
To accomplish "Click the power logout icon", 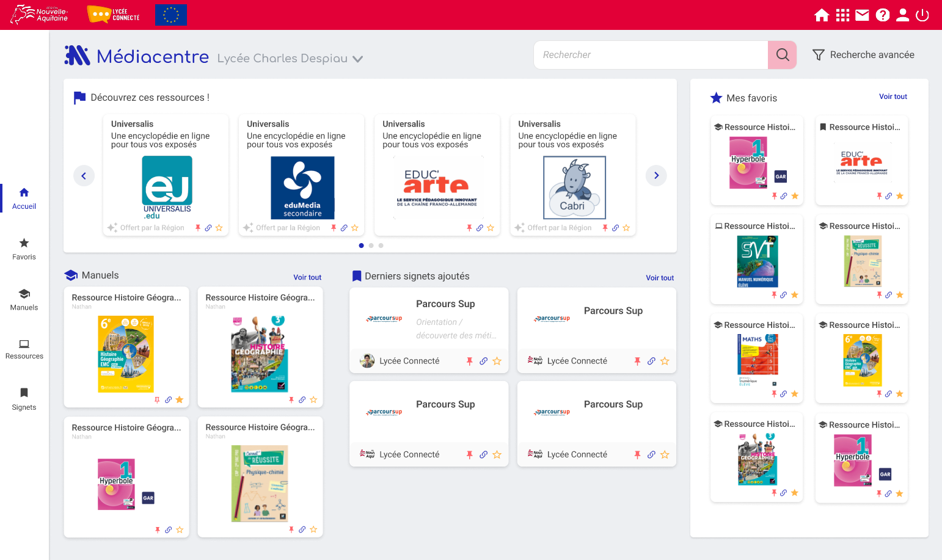I will tap(922, 15).
